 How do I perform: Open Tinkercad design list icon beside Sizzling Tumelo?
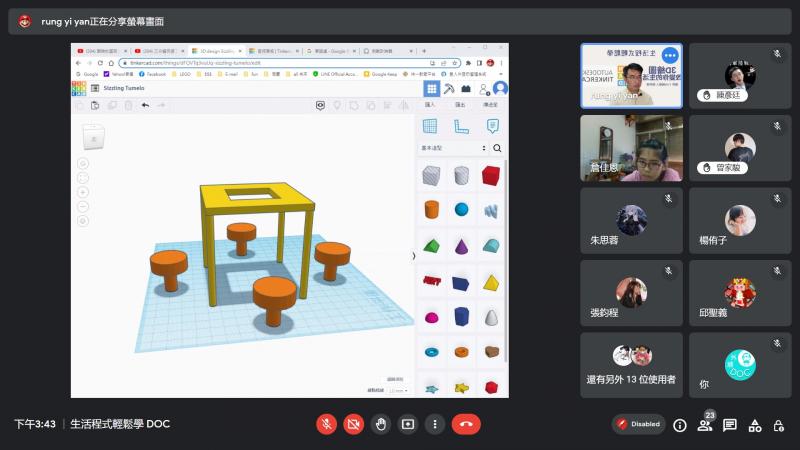(x=95, y=88)
